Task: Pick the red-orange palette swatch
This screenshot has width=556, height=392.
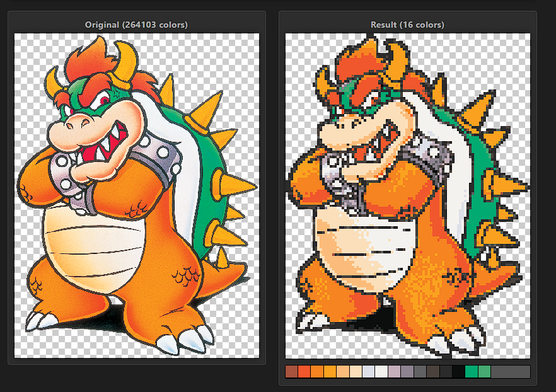Action: pos(304,372)
